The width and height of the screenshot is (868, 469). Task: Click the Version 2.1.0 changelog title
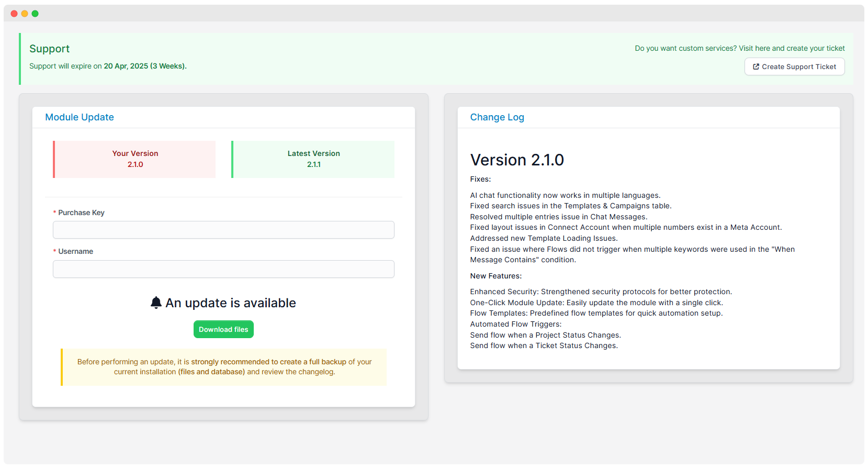(516, 160)
